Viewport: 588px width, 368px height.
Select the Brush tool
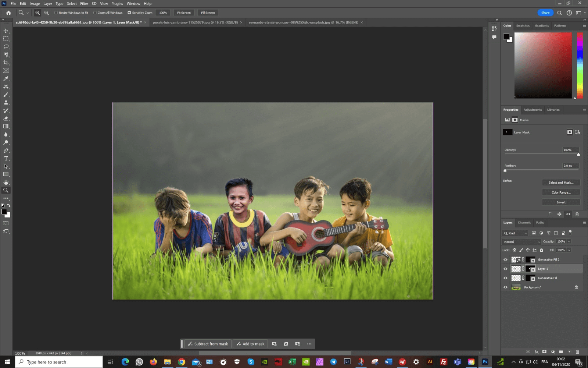click(x=6, y=95)
